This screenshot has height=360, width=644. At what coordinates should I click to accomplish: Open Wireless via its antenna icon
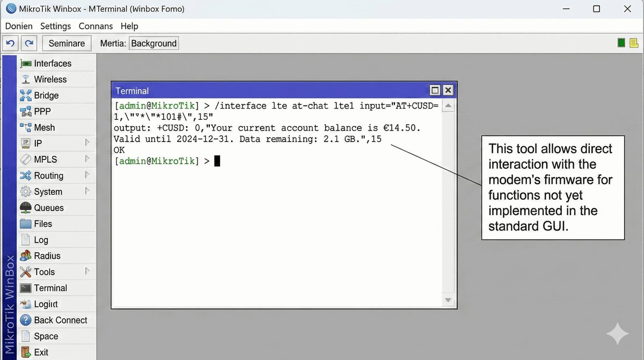pyautogui.click(x=26, y=80)
